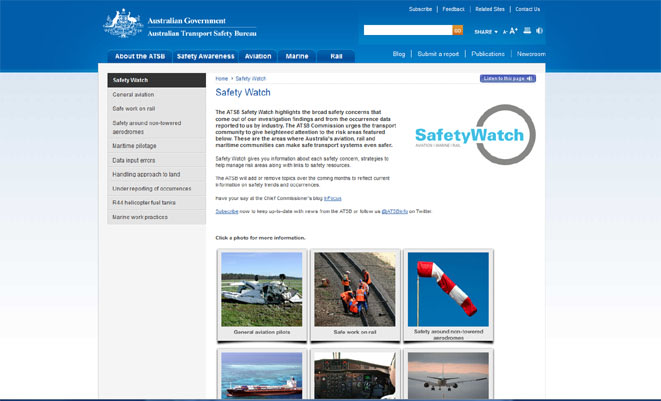Screen dimensions: 661x401
Task: Open Data input errors in the sidebar
Action: click(x=157, y=160)
